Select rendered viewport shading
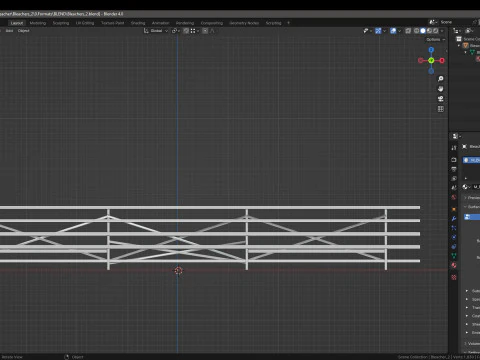 [435, 31]
